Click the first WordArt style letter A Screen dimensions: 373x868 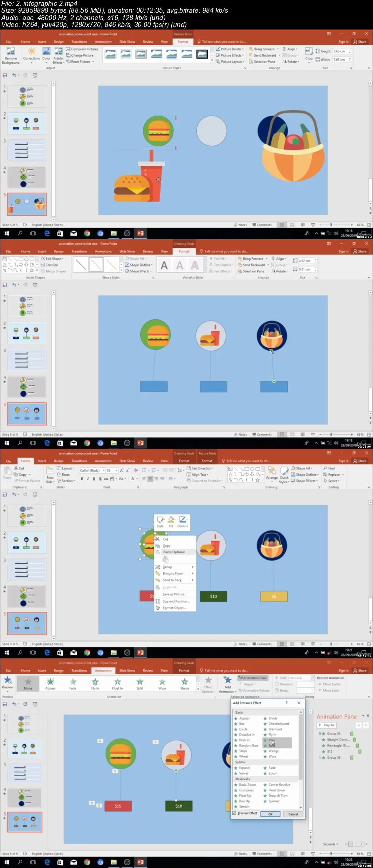pyautogui.click(x=164, y=265)
